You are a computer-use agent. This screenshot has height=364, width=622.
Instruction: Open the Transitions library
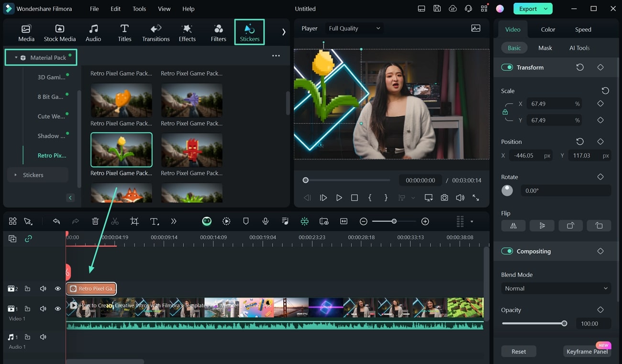click(156, 33)
